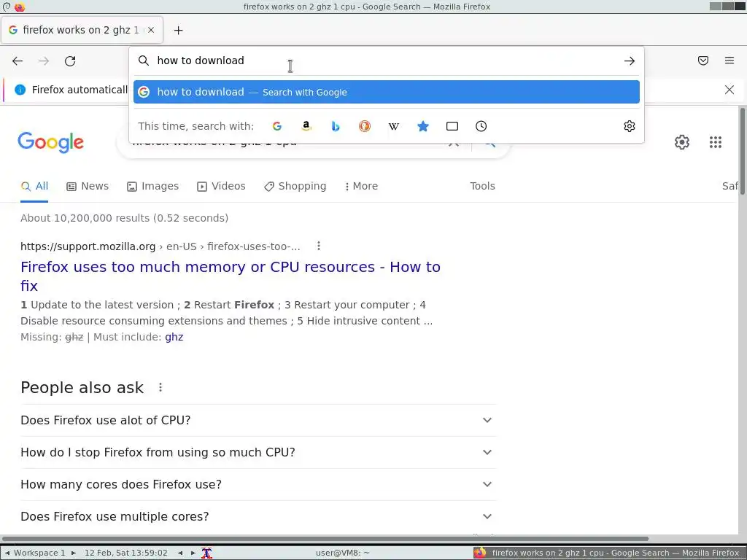Select 'how to download — Search with Google' suggestion

click(387, 92)
